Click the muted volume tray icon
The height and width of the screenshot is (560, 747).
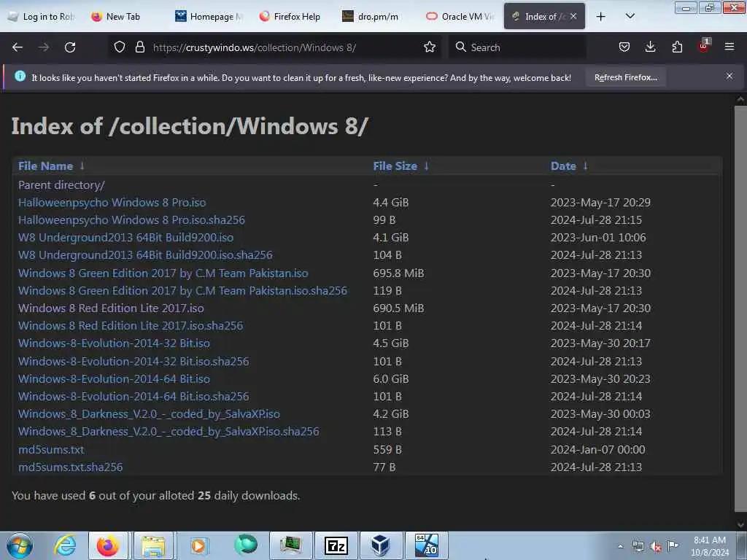click(656, 547)
